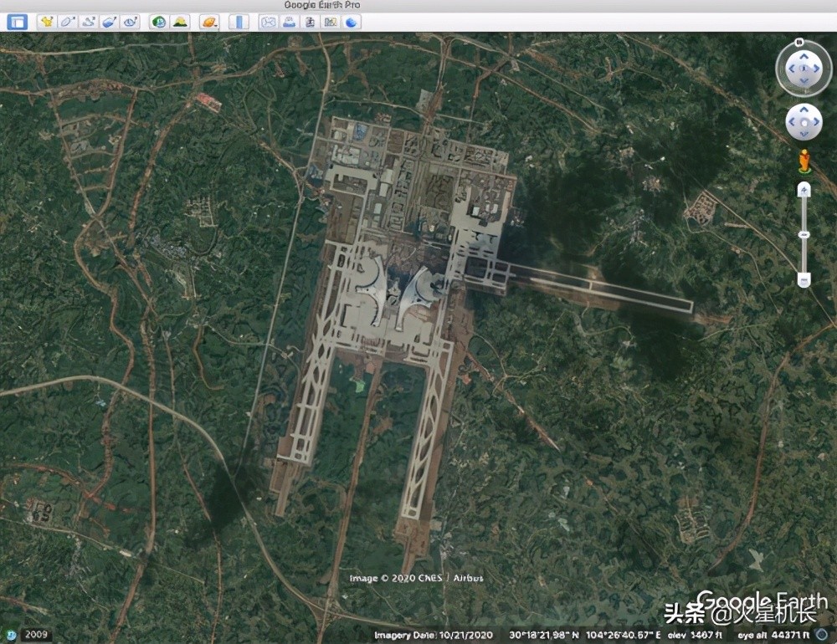Reset north using the N compass button
837x644 pixels.
pos(800,40)
